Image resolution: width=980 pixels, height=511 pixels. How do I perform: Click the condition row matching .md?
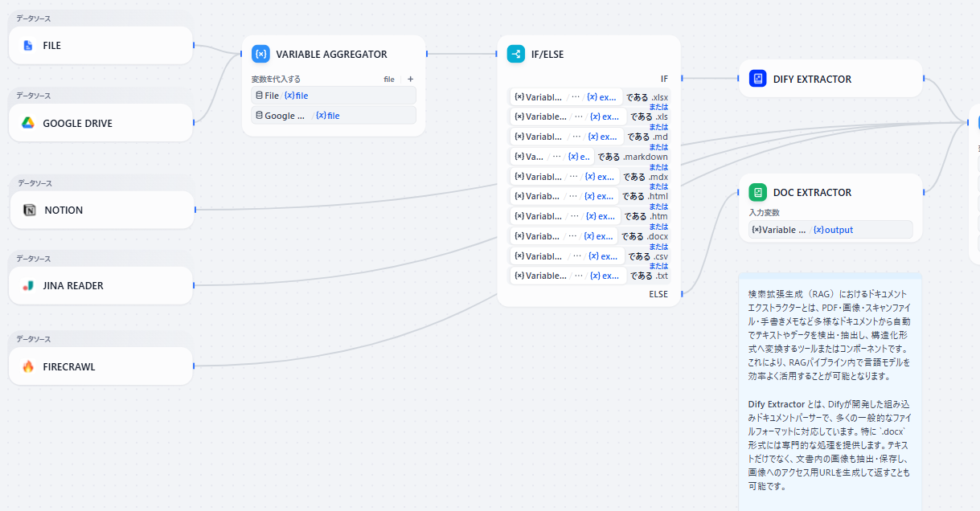pos(589,137)
